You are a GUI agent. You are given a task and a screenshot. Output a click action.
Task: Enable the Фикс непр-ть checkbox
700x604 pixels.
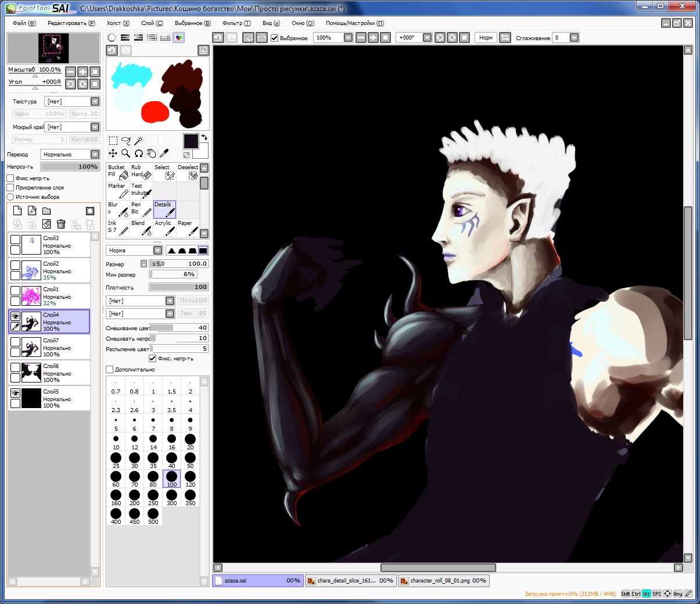(10, 178)
